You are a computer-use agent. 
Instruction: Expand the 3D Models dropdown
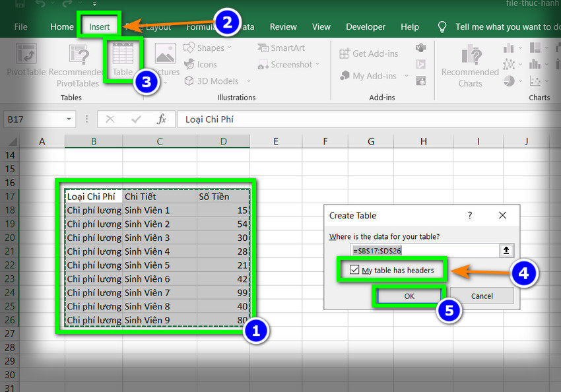(x=249, y=81)
